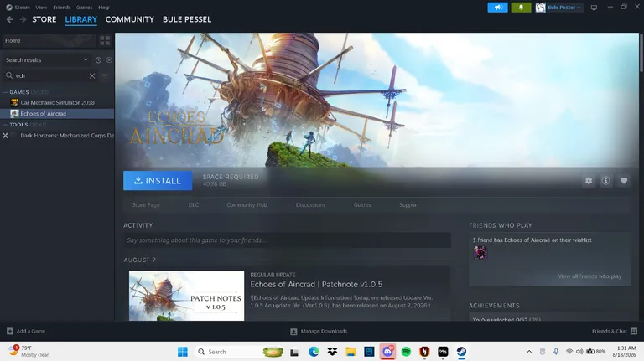This screenshot has width=644, height=361.
Task: Open the View menu
Action: (x=41, y=8)
